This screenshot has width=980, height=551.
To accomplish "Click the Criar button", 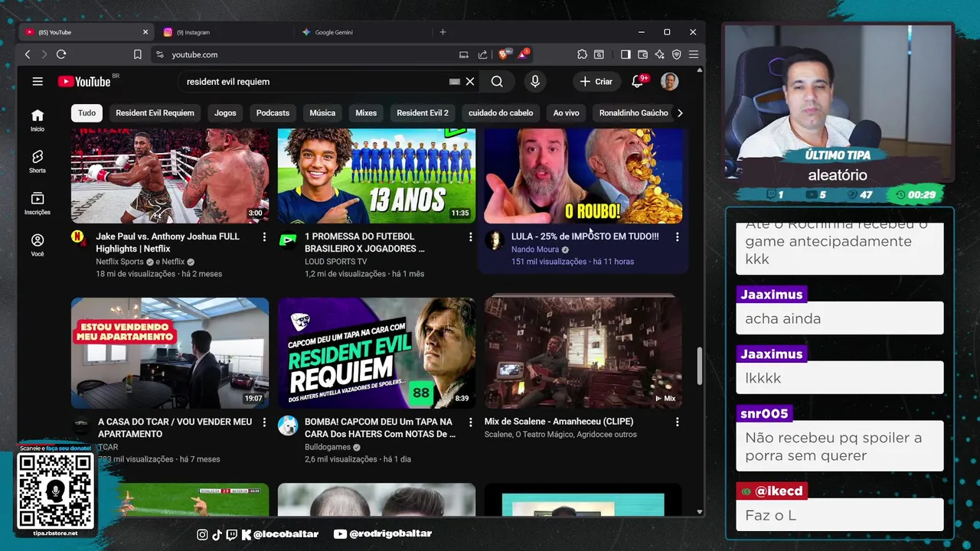I will coord(596,81).
